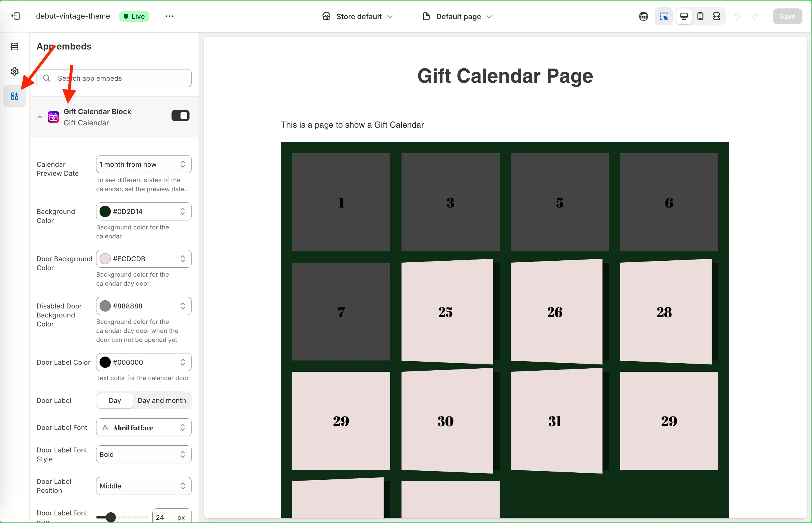Click the Gift Calendar app icon
Viewport: 812px width, 523px height.
[x=53, y=117]
